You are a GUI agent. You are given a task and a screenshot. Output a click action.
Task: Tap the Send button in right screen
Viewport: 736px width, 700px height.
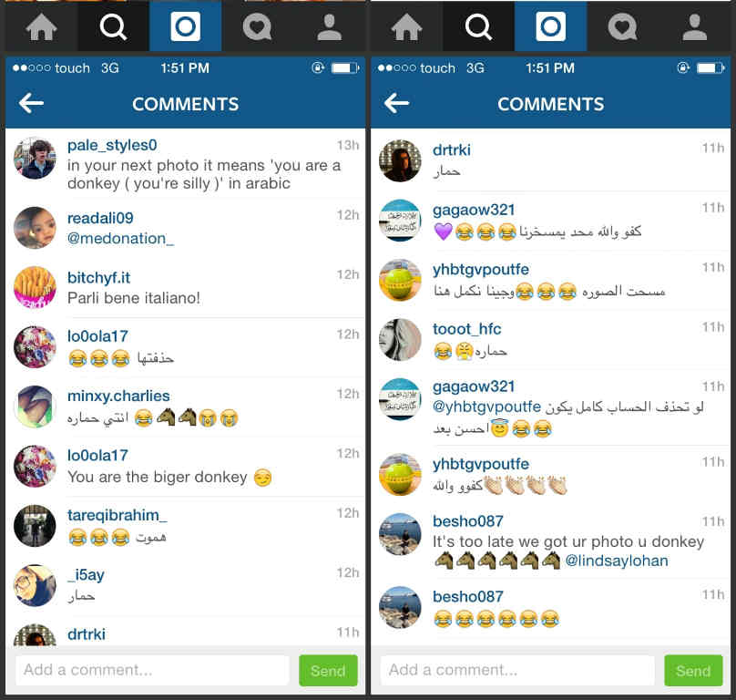[693, 671]
